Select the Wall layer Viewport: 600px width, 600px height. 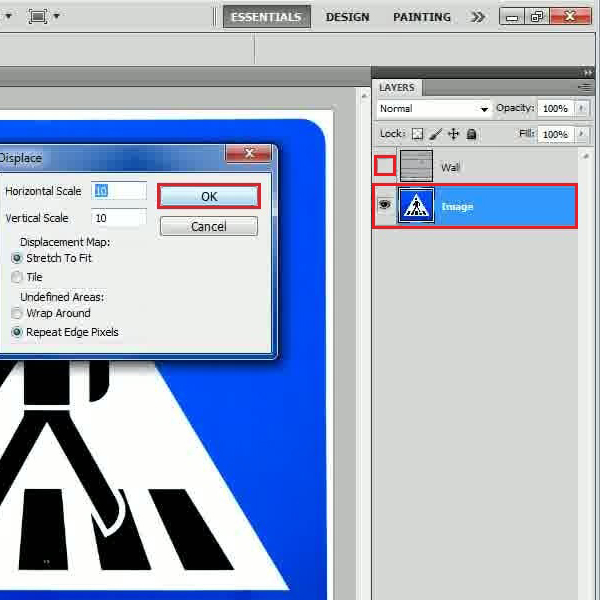(476, 166)
